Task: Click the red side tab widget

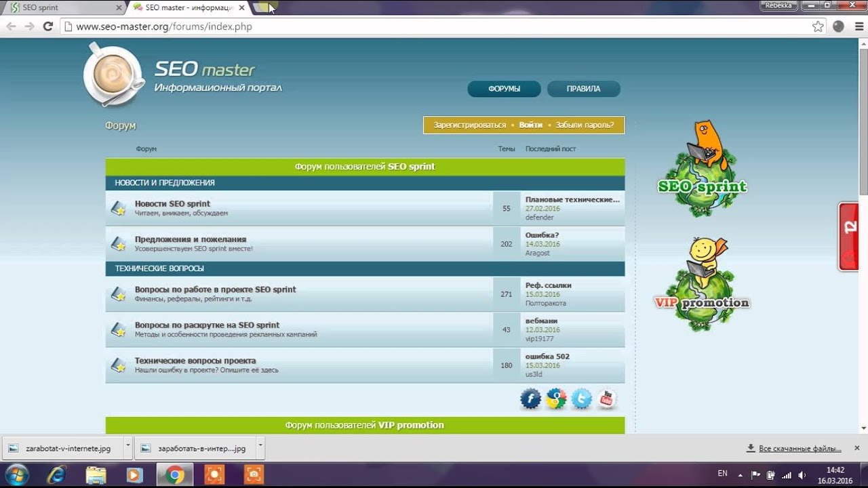Action: [848, 237]
